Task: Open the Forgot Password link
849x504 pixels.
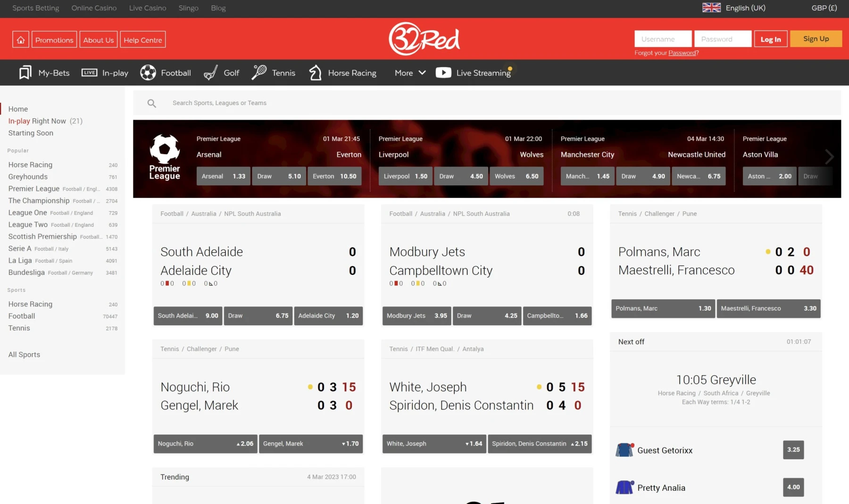Action: (683, 53)
